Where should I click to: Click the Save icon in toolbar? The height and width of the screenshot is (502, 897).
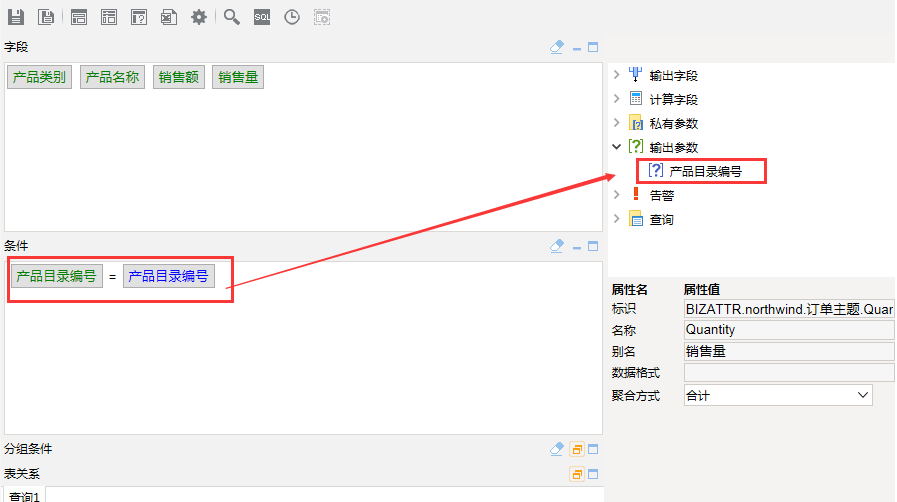coord(16,17)
